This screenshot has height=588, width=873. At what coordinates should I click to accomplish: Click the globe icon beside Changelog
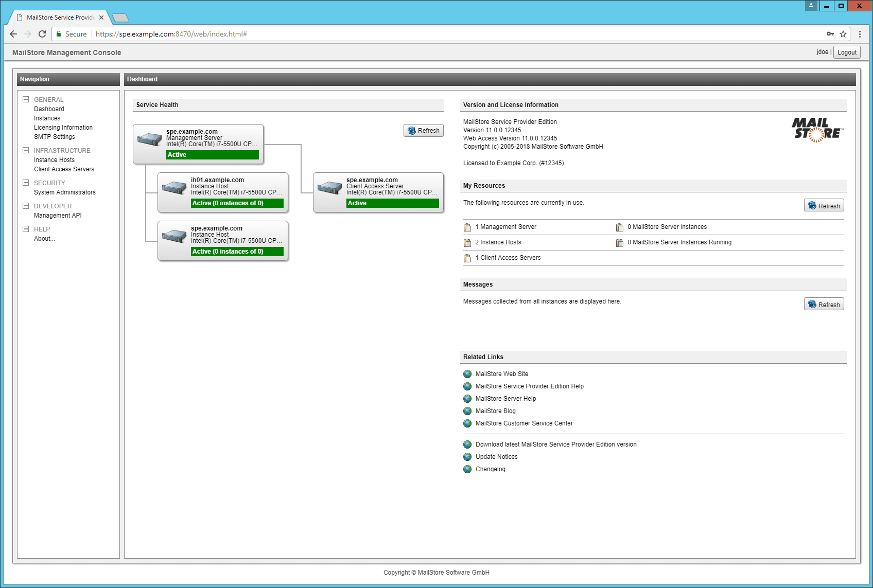[x=467, y=469]
